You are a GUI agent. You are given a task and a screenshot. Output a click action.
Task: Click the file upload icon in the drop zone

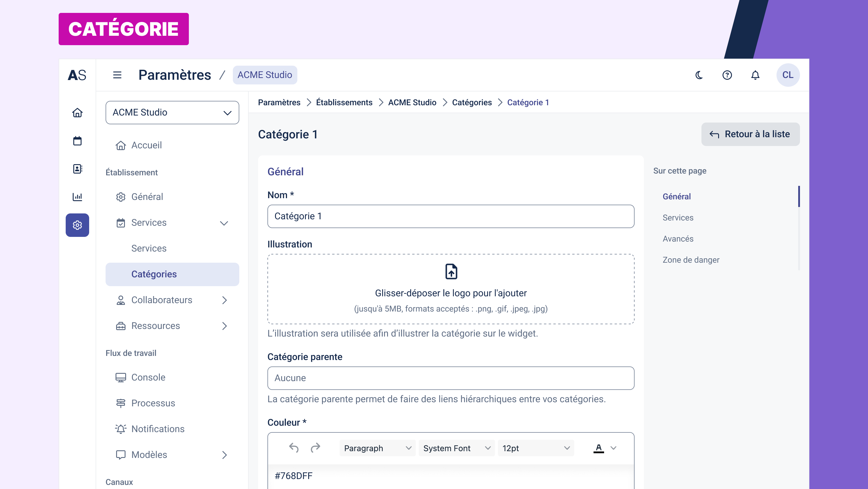click(x=451, y=271)
